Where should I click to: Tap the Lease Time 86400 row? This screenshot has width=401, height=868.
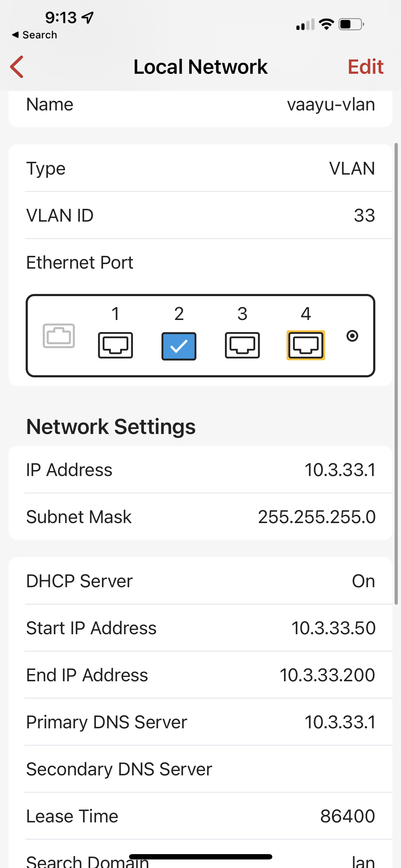tap(200, 816)
